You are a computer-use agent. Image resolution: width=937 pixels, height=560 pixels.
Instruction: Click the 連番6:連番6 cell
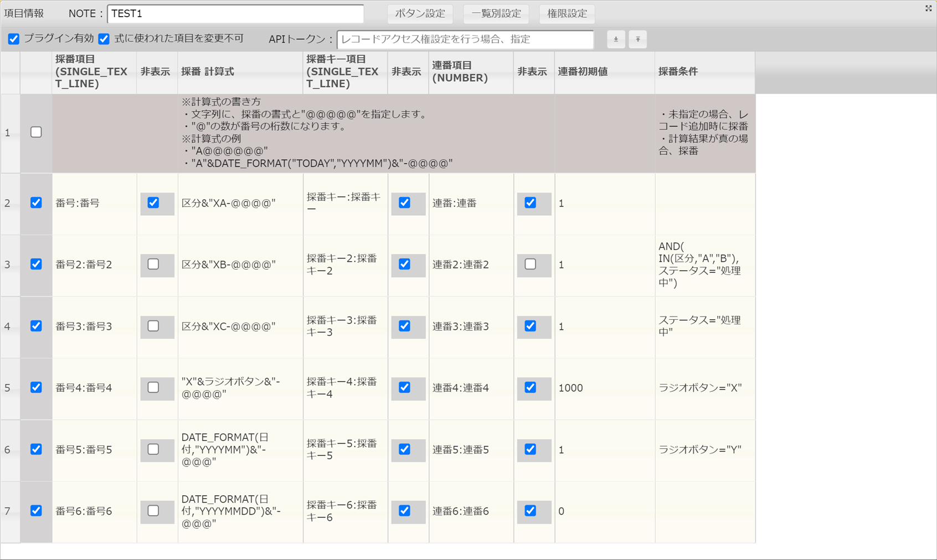pyautogui.click(x=471, y=512)
